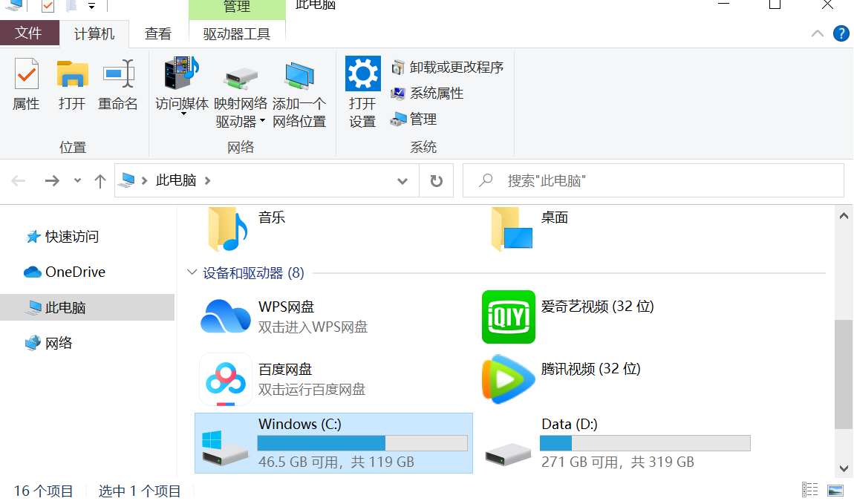Image resolution: width=854 pixels, height=504 pixels.
Task: Select 此电脑 in the navigation pane
Action: (x=87, y=307)
